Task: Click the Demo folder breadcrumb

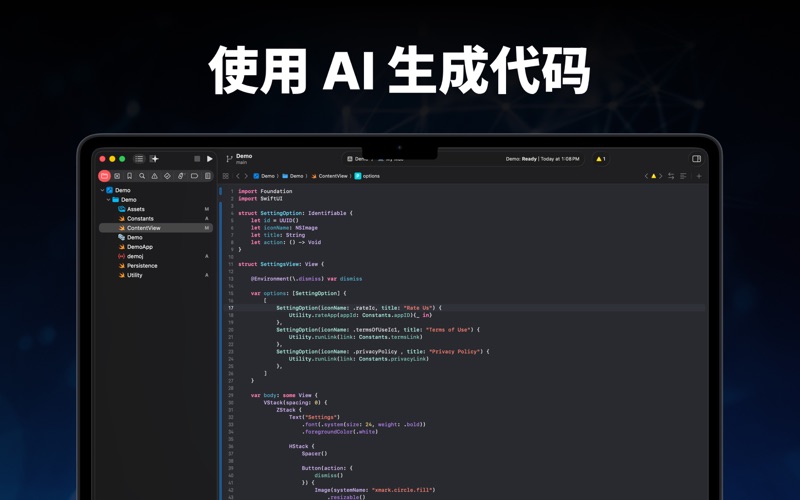Action: point(293,176)
